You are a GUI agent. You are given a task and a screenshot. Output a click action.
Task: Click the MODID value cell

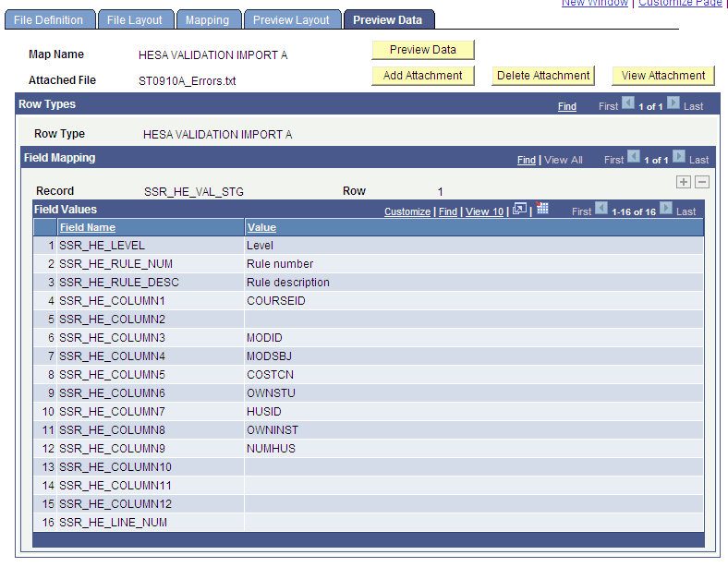point(474,338)
